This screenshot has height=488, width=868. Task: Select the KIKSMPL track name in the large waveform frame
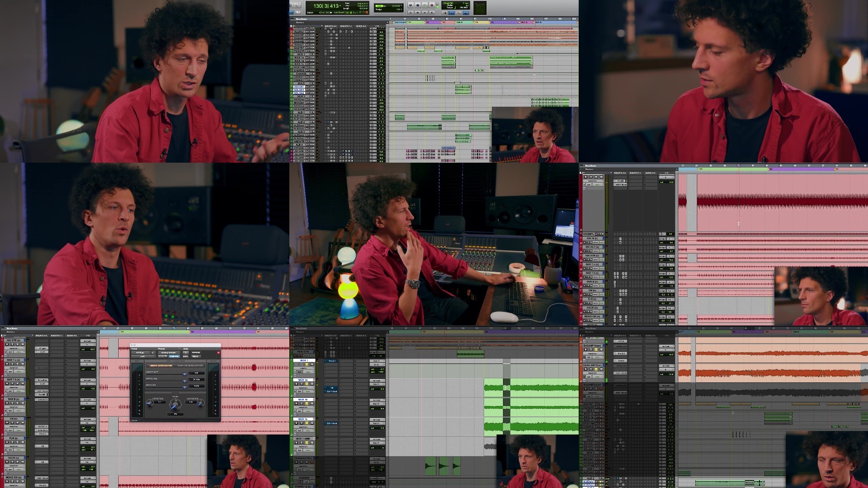pyautogui.click(x=588, y=234)
